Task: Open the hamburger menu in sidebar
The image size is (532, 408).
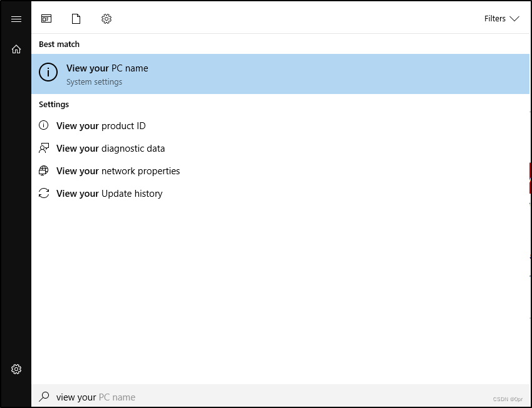Action: [16, 19]
